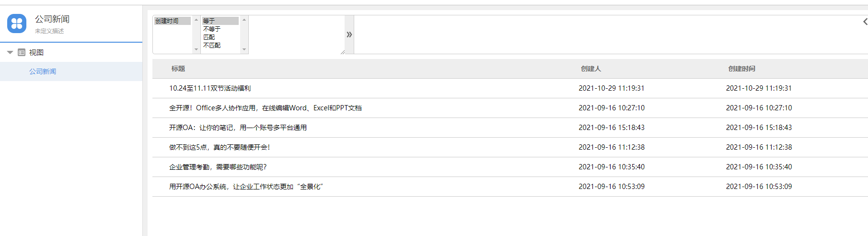Select 创建时间 in the field list
868x236 pixels.
point(167,21)
